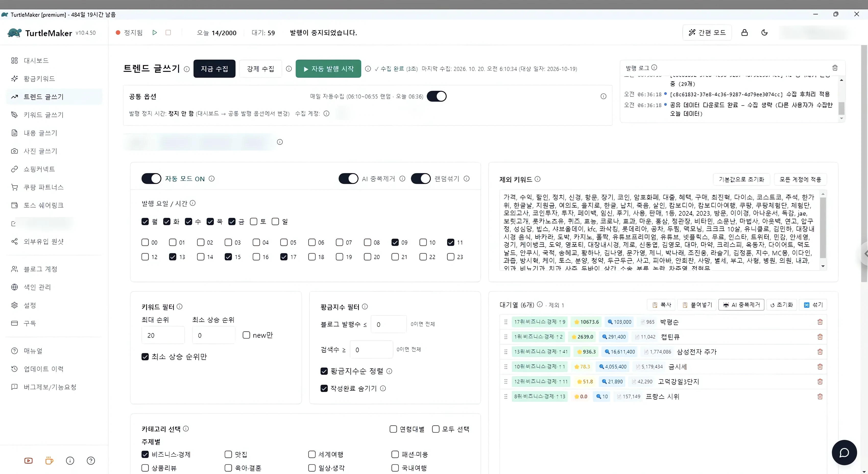Click info icon beside 대기열 (6개)
Screen dimensions: 868x474
540,304
